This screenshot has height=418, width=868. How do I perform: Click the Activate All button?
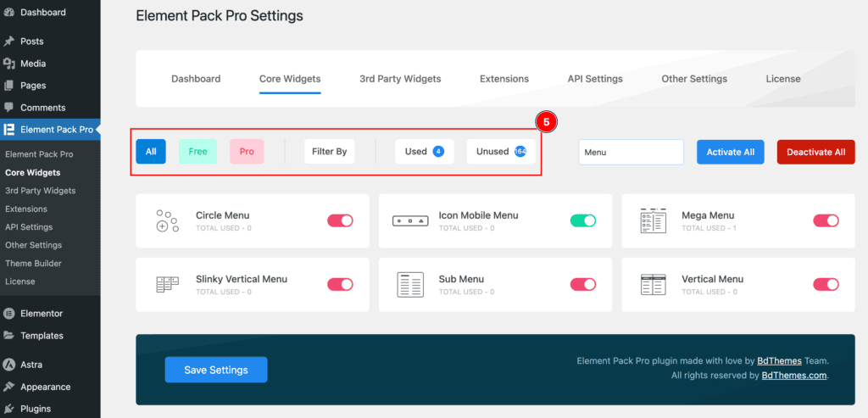(731, 152)
